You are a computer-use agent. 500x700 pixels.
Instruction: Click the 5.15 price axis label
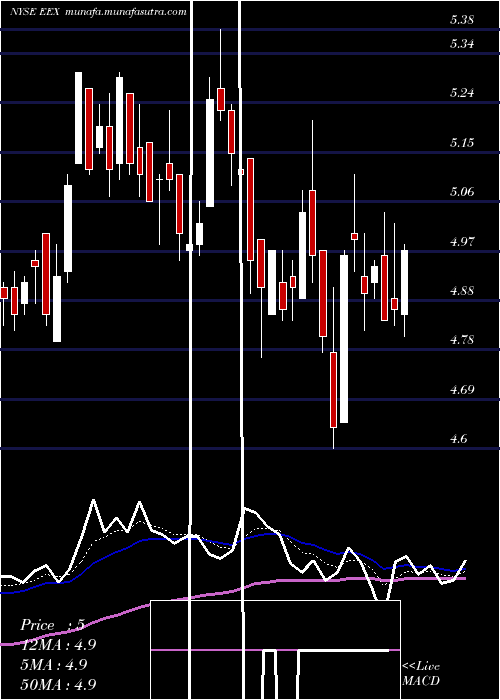tap(462, 143)
